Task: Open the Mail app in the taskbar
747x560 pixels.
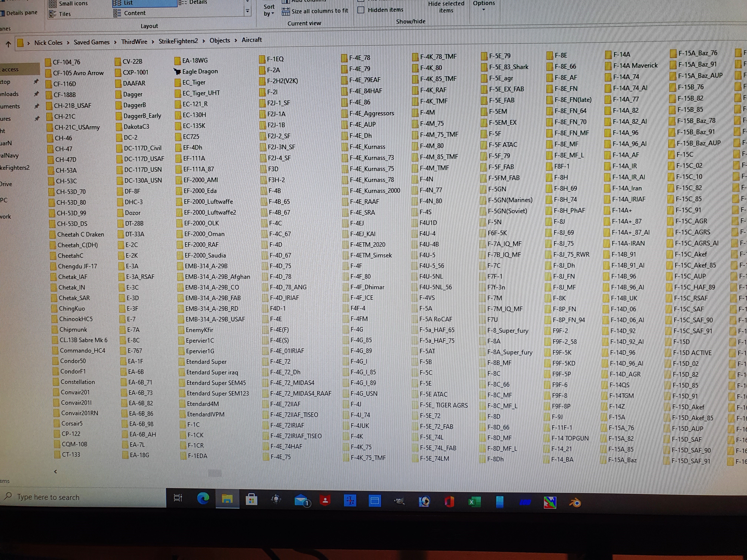Action: [x=301, y=501]
